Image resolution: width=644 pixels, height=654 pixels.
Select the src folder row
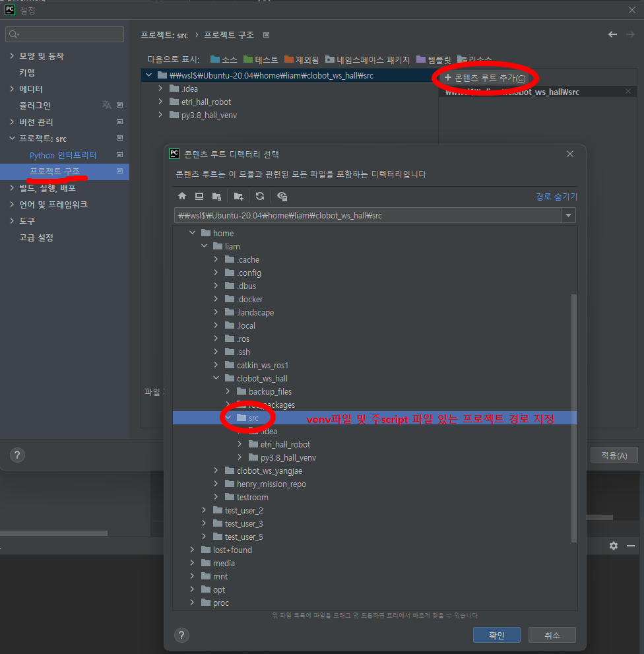pyautogui.click(x=375, y=418)
